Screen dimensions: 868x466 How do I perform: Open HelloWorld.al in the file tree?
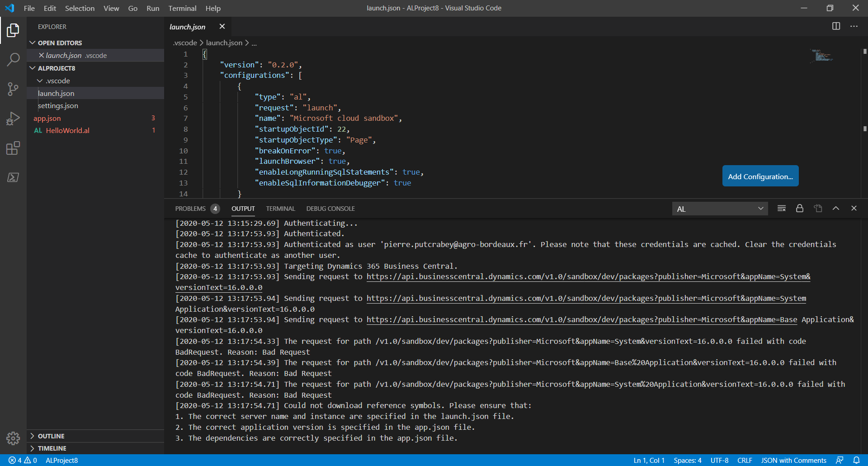click(96, 130)
